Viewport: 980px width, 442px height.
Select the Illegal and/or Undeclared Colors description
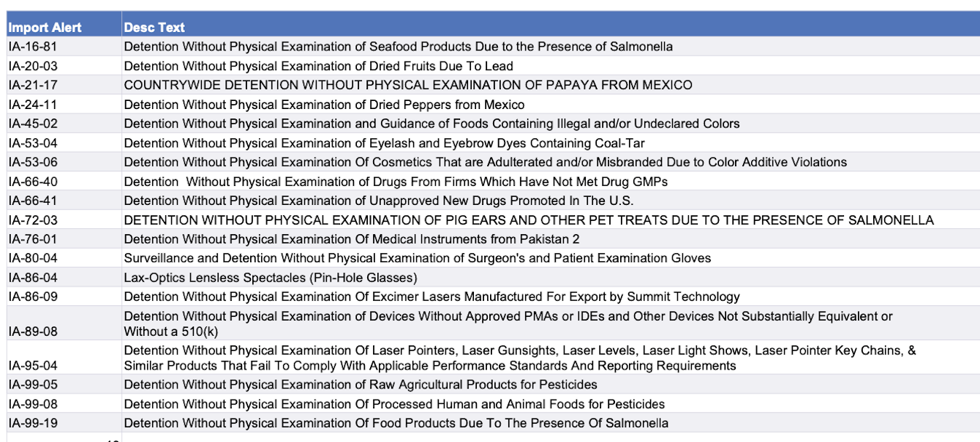tap(431, 124)
